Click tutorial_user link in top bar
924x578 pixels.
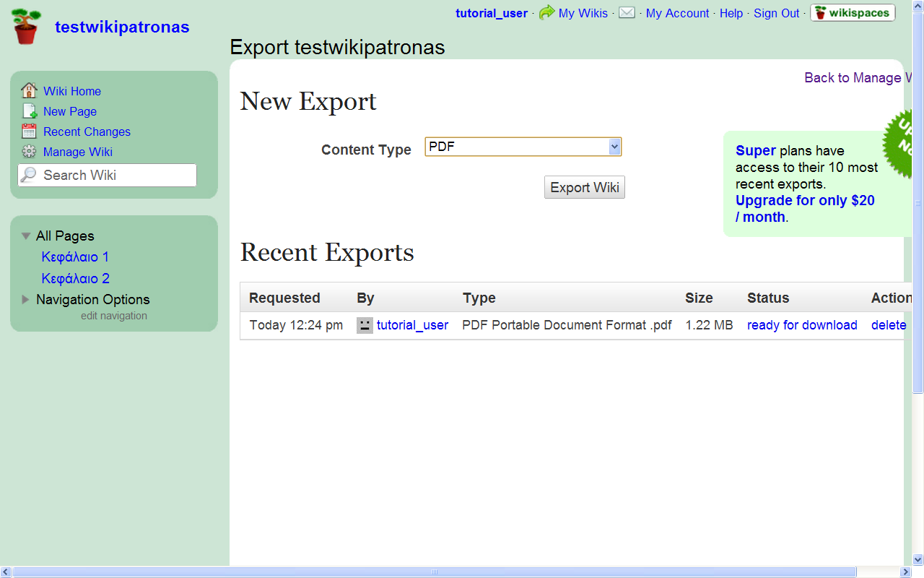(492, 13)
